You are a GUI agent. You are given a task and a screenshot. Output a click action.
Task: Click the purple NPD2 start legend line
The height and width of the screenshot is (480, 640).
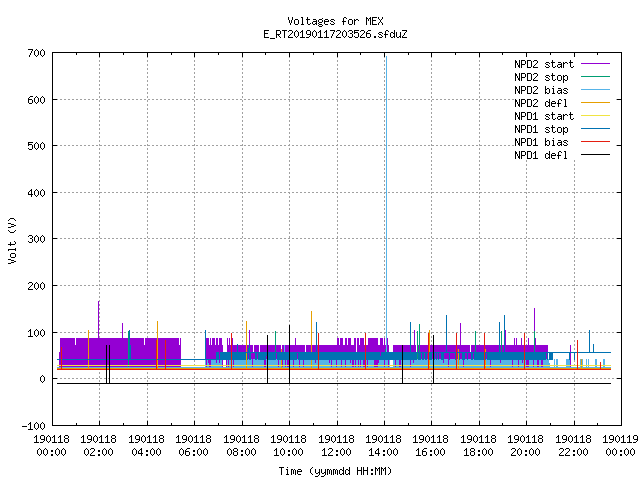click(x=596, y=64)
